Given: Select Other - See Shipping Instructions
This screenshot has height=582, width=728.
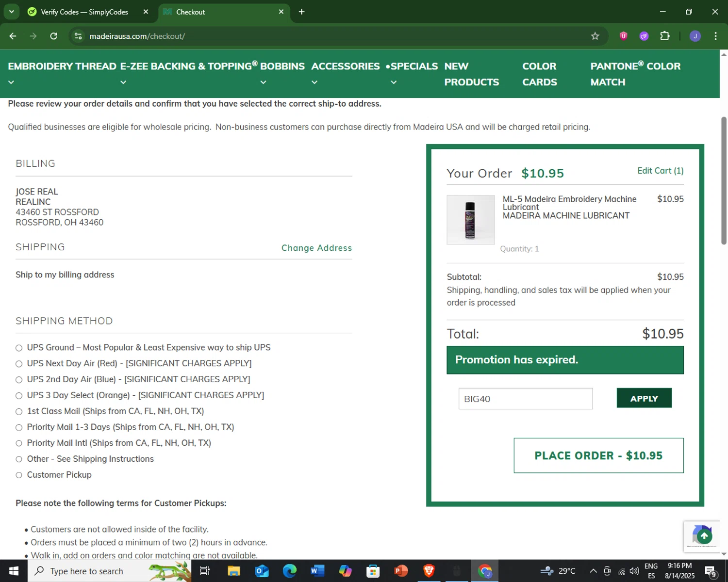Looking at the screenshot, I should click(19, 459).
